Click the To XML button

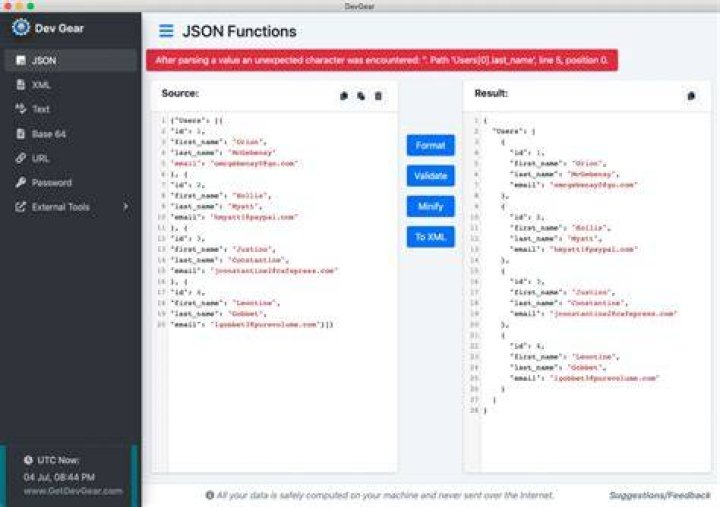[430, 237]
